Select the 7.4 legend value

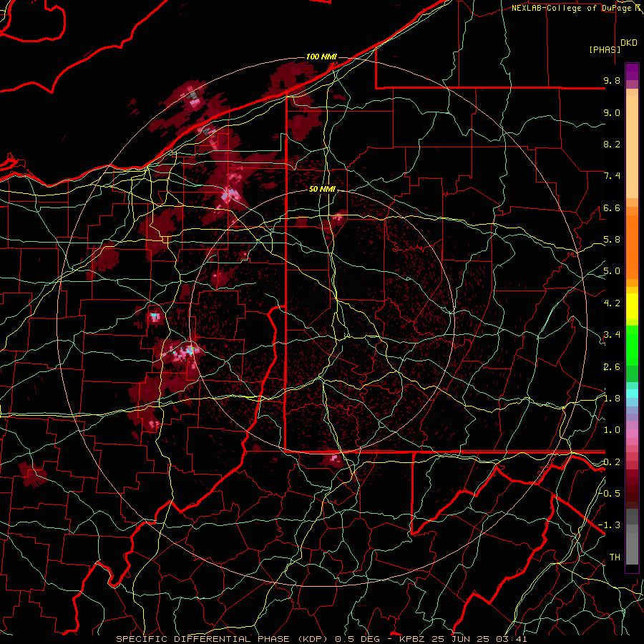tap(612, 176)
